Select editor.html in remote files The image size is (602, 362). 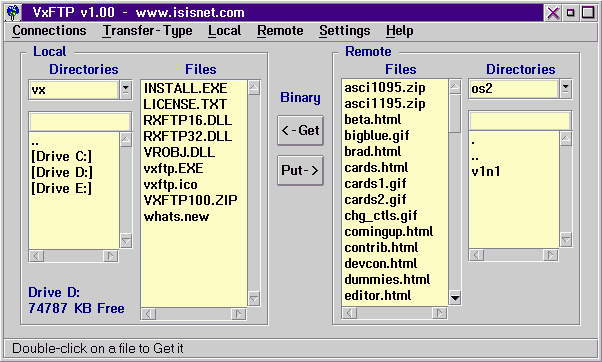pyautogui.click(x=377, y=296)
